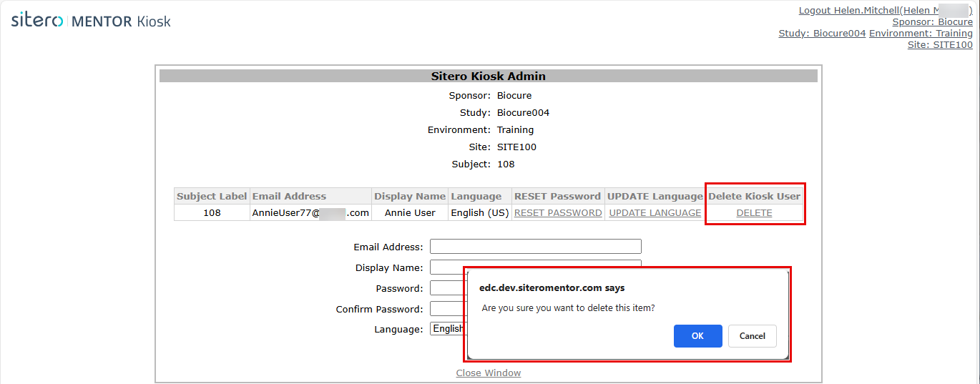980x384 pixels.
Task: Open the Study: Biocure004 link
Action: click(822, 34)
